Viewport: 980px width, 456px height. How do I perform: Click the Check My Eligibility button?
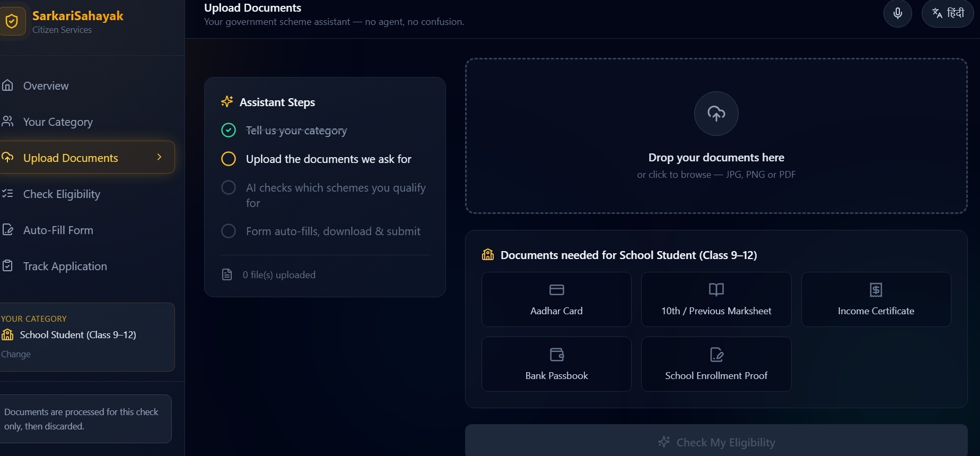(x=716, y=442)
